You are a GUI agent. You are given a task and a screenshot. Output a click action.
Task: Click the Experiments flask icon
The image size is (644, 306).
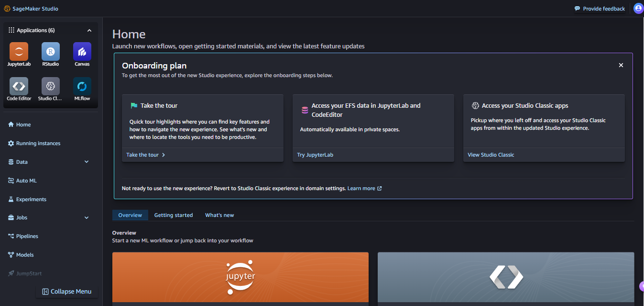click(11, 199)
